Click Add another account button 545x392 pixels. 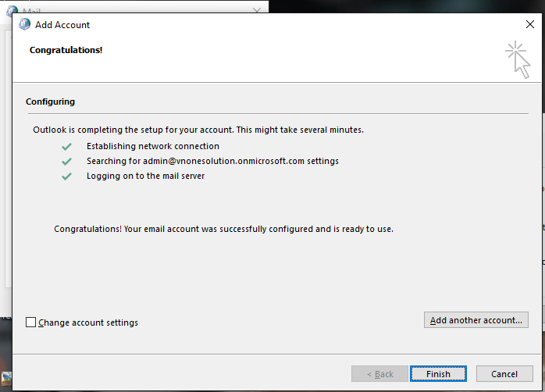click(x=476, y=320)
